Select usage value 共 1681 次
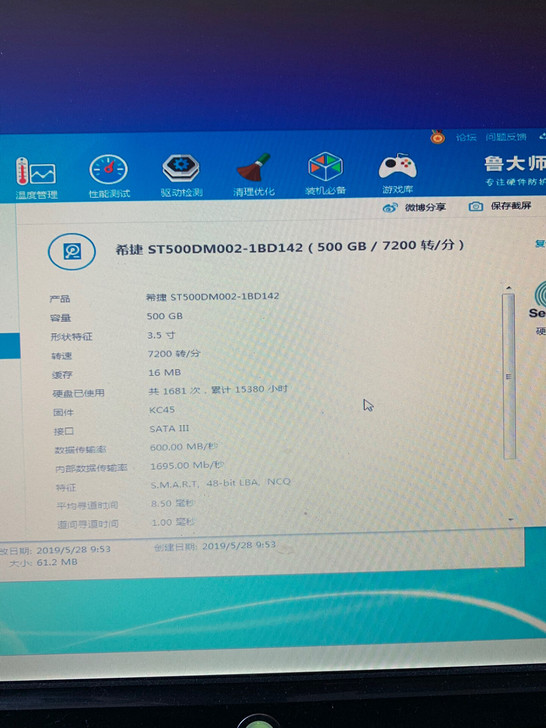Viewport: 546px width, 728px height. tap(174, 391)
